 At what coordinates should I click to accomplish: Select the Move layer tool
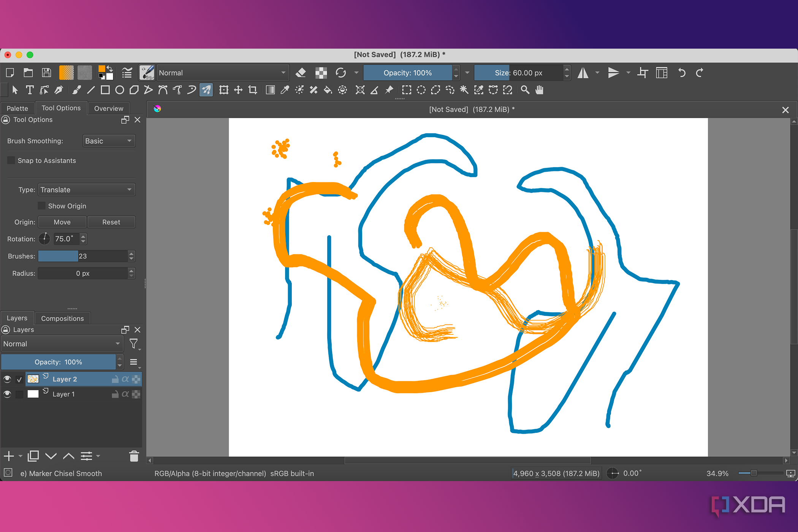pos(238,90)
